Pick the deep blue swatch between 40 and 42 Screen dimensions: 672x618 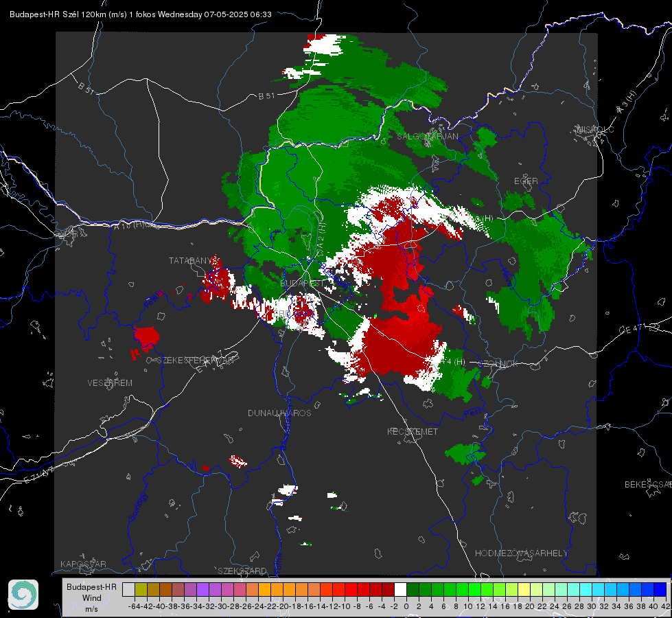click(660, 589)
